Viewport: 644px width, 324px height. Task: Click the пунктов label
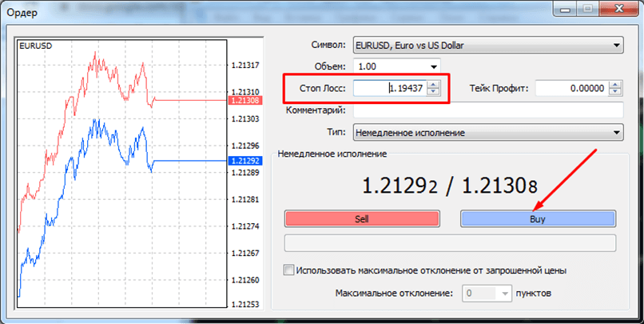pos(534,293)
